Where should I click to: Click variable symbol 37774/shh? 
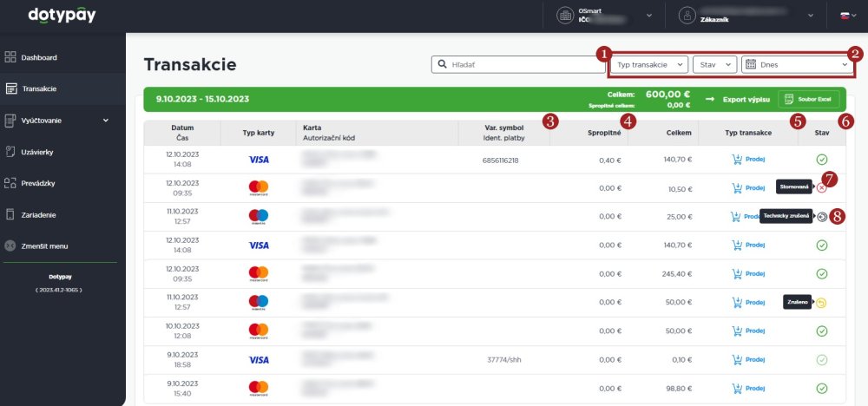click(x=503, y=359)
